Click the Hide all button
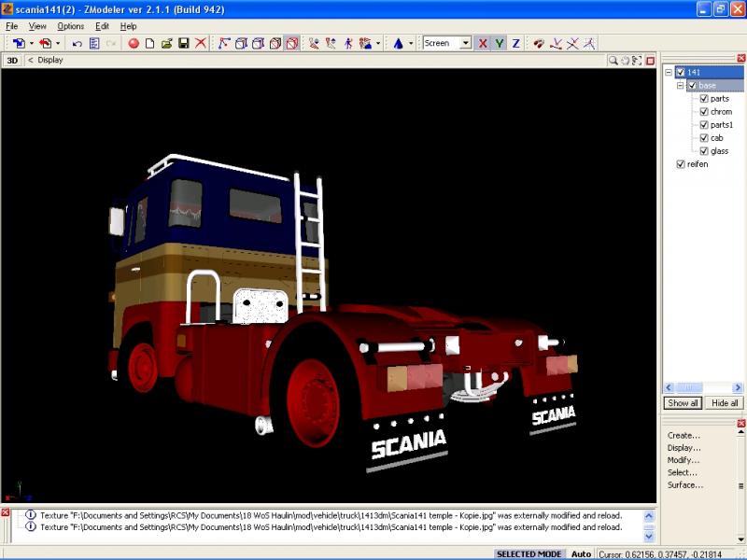Viewport: 747px width, 560px height. 725,403
